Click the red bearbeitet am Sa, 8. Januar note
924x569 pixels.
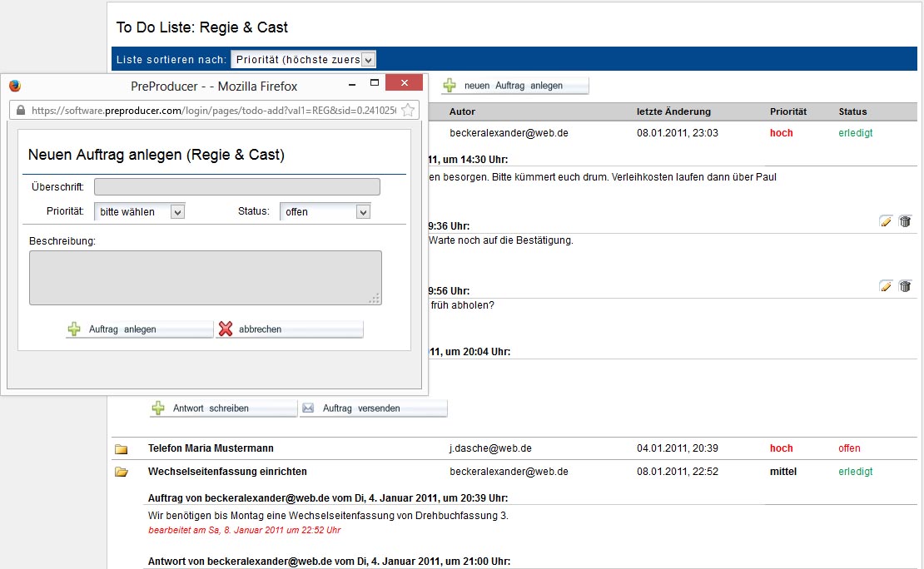point(245,530)
